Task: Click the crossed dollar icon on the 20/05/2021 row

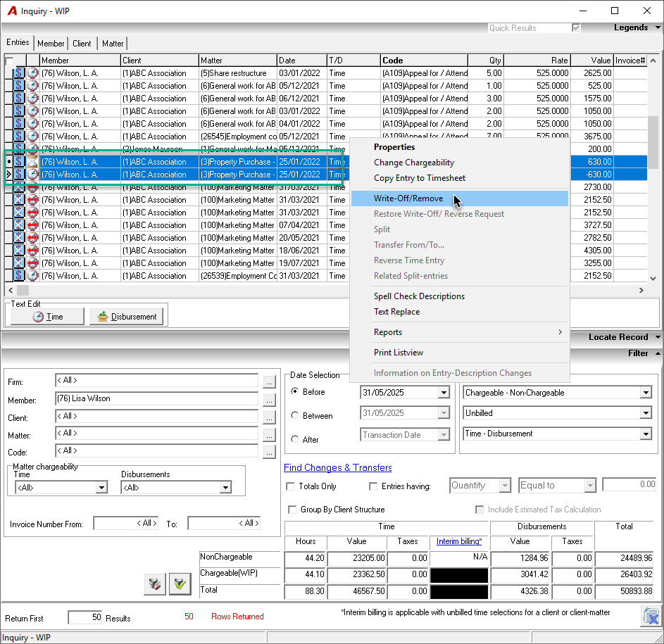Action: coord(19,237)
